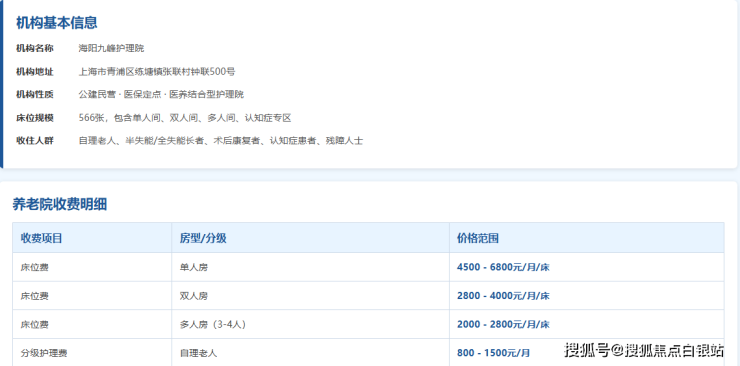Click the 价格范围 column header

(x=587, y=238)
